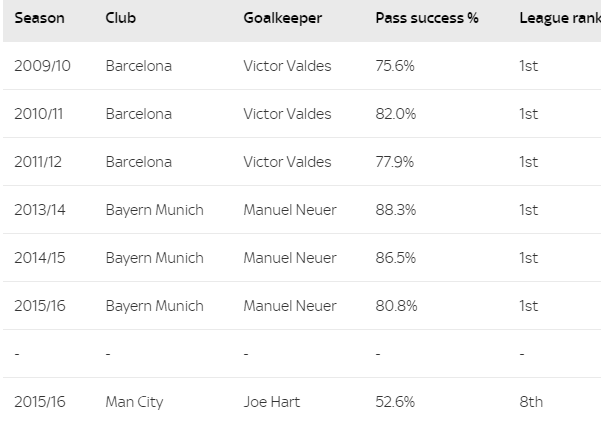Select the 82.0% pass success value
The width and height of the screenshot is (601, 435).
click(x=395, y=114)
